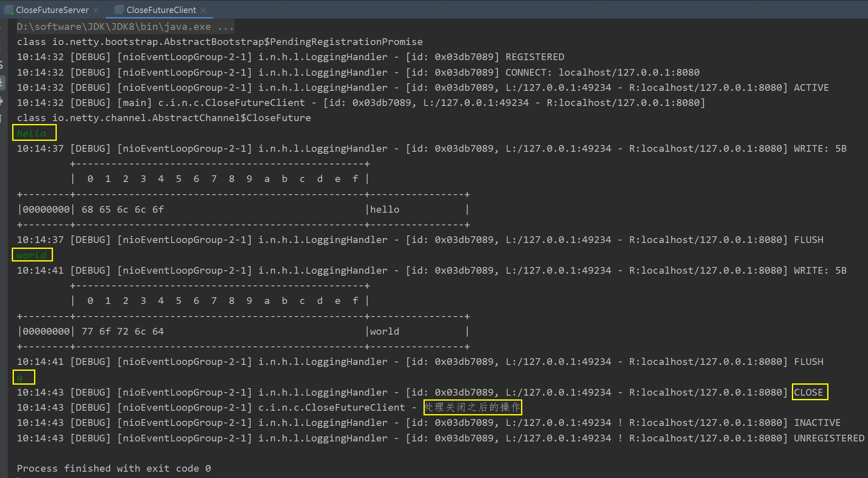Click the decoded '|hello' dump text

383,209
